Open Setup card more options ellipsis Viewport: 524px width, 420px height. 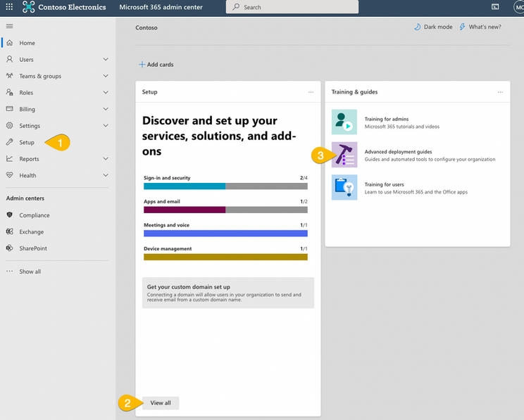pos(311,92)
